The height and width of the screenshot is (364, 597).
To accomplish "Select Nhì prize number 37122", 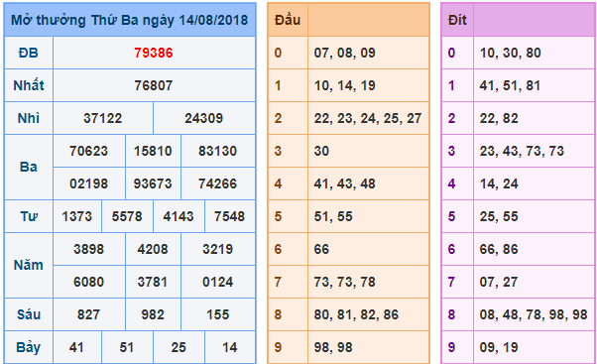I will [x=103, y=118].
